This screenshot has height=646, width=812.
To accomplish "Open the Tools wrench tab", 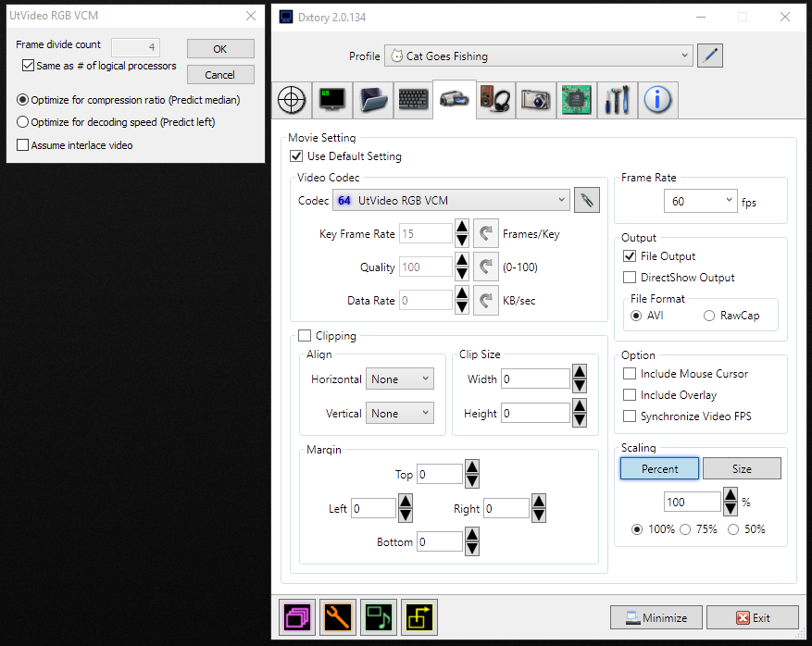I will (617, 100).
